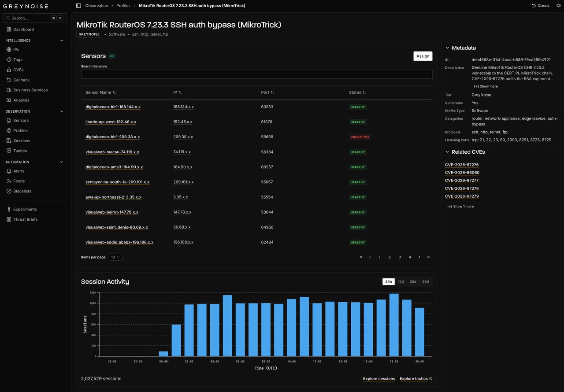Open the Callback sidebar icon
Image resolution: width=564 pixels, height=392 pixels.
[9, 80]
